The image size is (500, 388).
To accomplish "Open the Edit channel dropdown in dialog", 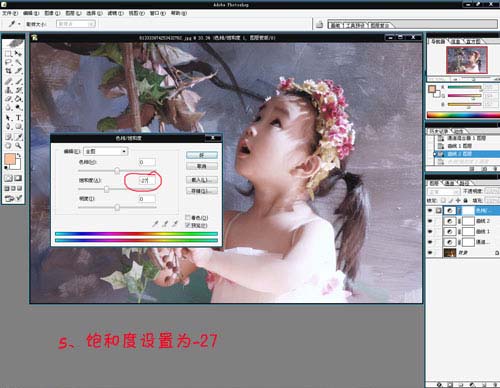I will [105, 151].
